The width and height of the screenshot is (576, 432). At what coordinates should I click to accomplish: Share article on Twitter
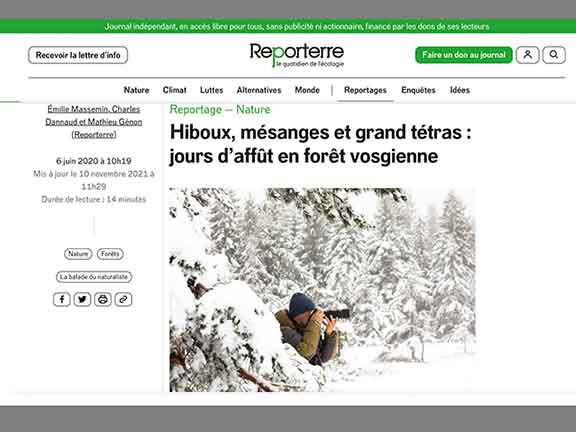click(82, 299)
